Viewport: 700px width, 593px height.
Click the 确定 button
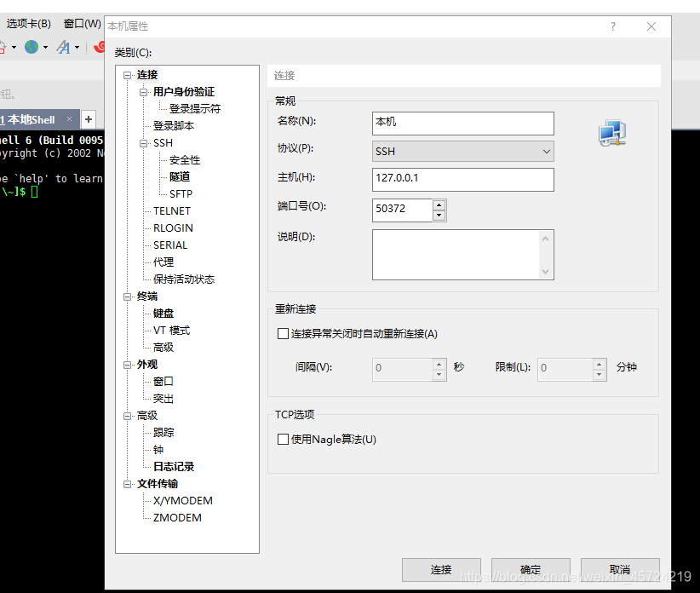[531, 570]
